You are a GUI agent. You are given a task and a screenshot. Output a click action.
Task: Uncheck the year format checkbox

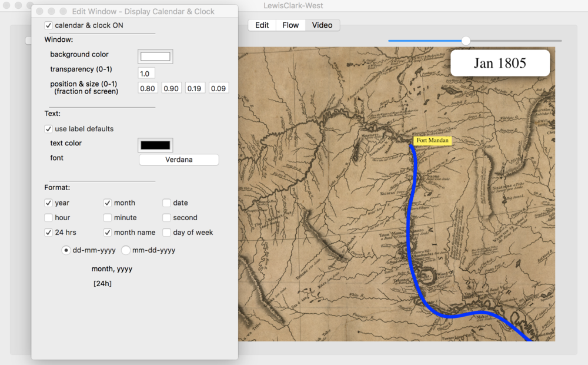coord(48,203)
